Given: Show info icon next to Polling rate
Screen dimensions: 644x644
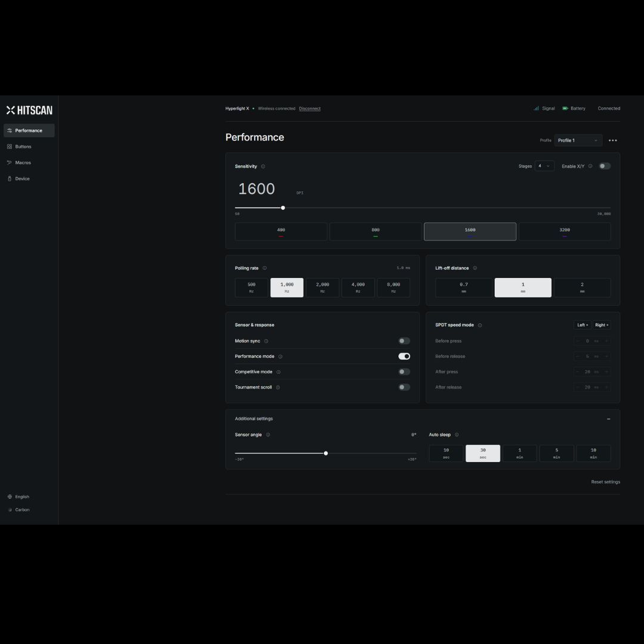Looking at the screenshot, I should (x=265, y=268).
